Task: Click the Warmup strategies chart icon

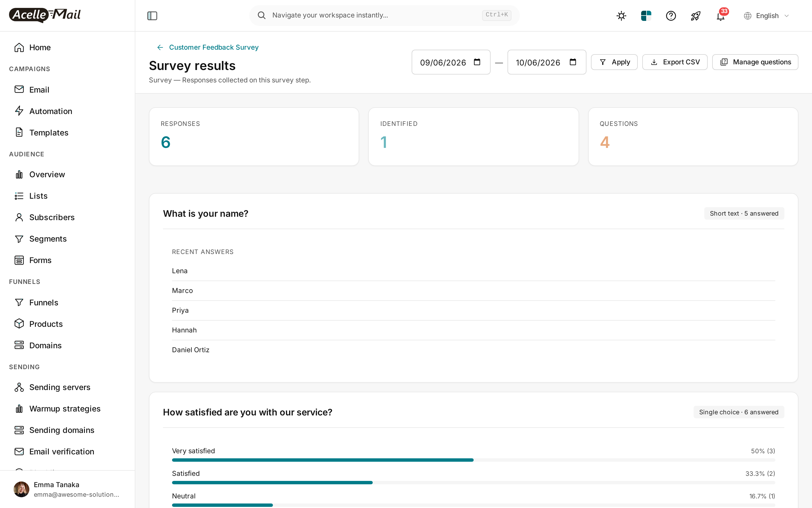Action: [x=19, y=409]
